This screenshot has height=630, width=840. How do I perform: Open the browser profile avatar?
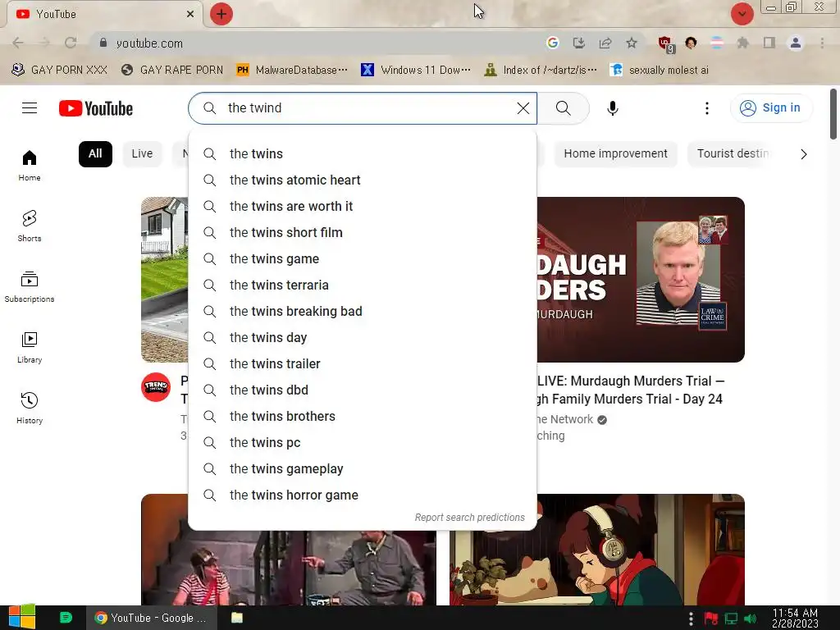796,43
